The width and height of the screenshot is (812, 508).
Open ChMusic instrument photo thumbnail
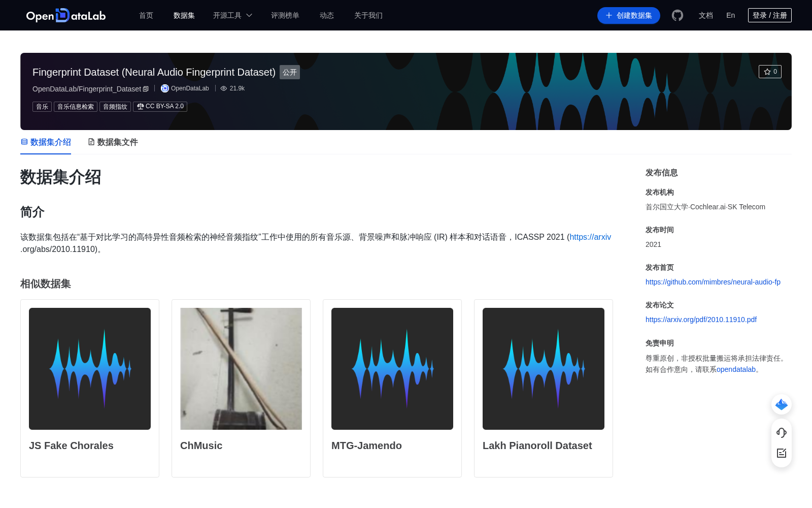pyautogui.click(x=241, y=369)
